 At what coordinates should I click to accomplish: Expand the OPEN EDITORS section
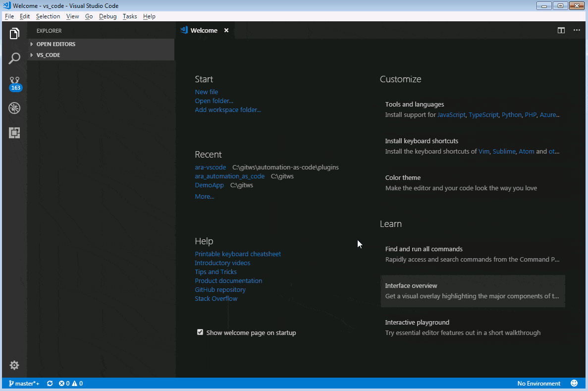tap(55, 44)
